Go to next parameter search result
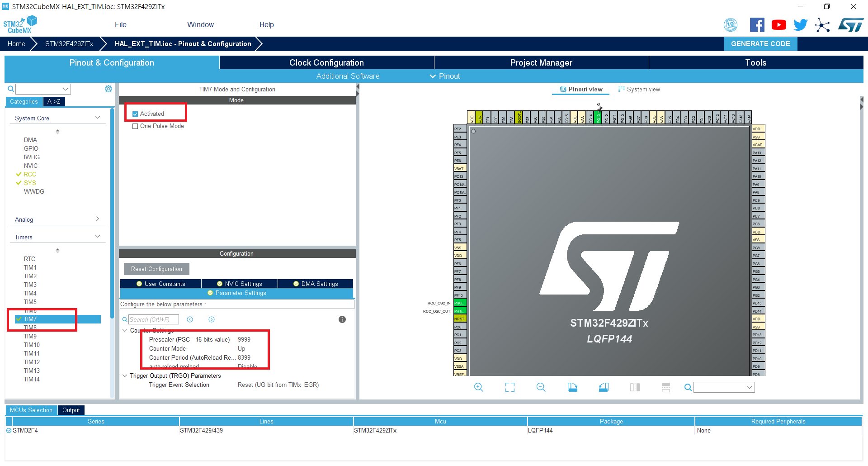 click(212, 319)
